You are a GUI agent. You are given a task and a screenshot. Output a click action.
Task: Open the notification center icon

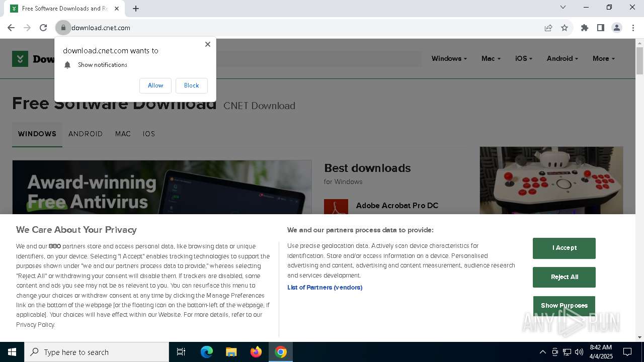click(627, 352)
